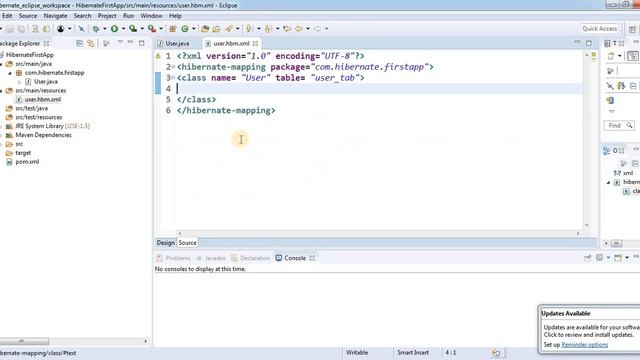Click the Reminder options link
This screenshot has height=360, width=640.
[x=584, y=345]
